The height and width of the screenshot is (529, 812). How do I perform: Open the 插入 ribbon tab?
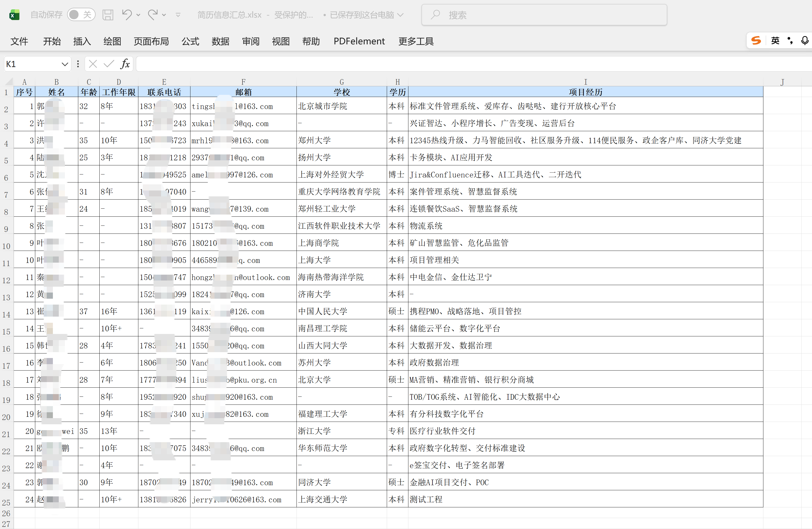point(82,41)
